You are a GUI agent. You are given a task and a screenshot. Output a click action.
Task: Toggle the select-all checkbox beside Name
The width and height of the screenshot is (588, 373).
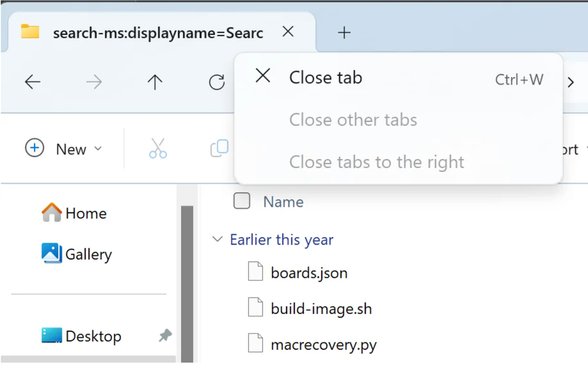click(241, 202)
